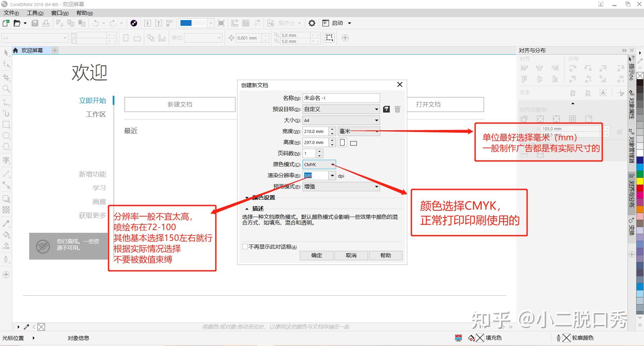Open the 工具 menu

35,13
